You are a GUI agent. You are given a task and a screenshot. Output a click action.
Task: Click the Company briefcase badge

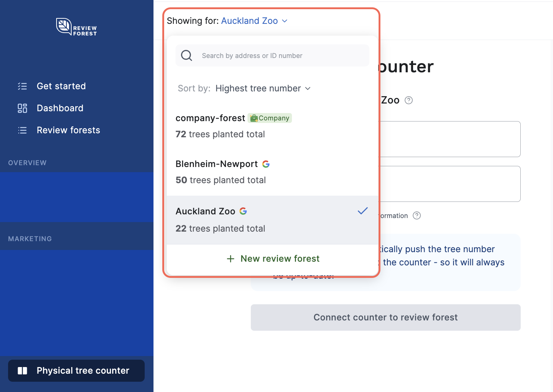click(x=270, y=118)
